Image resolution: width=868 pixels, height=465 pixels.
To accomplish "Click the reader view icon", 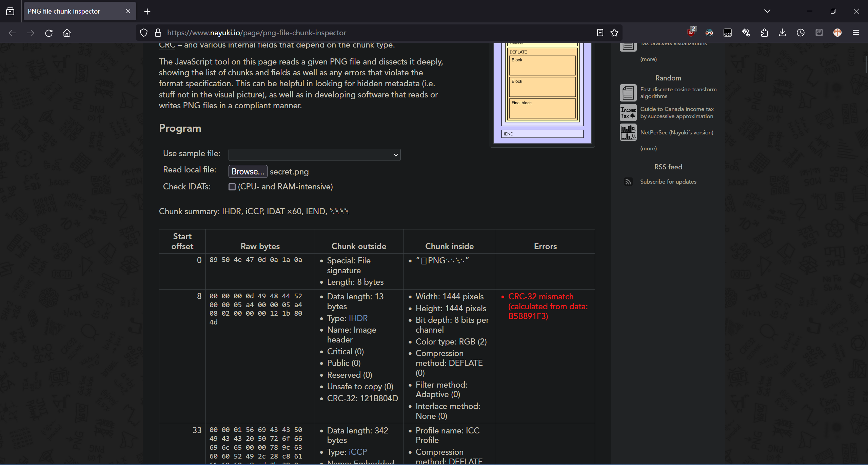I will [x=600, y=33].
